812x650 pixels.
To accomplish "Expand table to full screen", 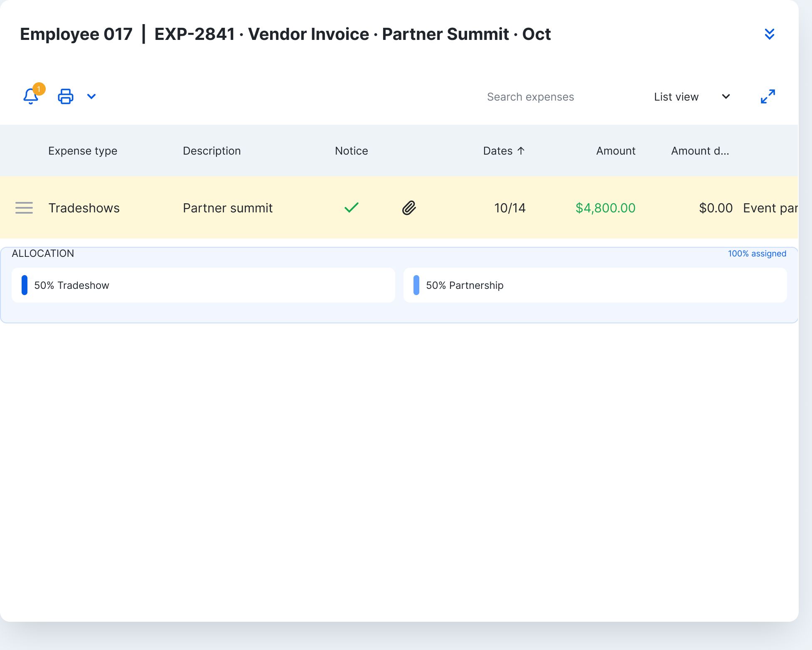I will pyautogui.click(x=768, y=96).
